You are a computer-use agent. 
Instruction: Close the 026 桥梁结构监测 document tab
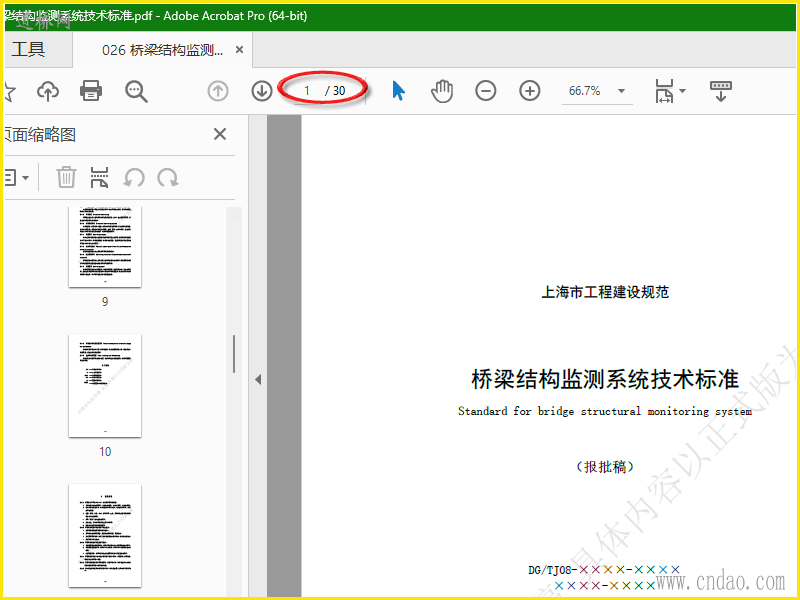click(239, 49)
